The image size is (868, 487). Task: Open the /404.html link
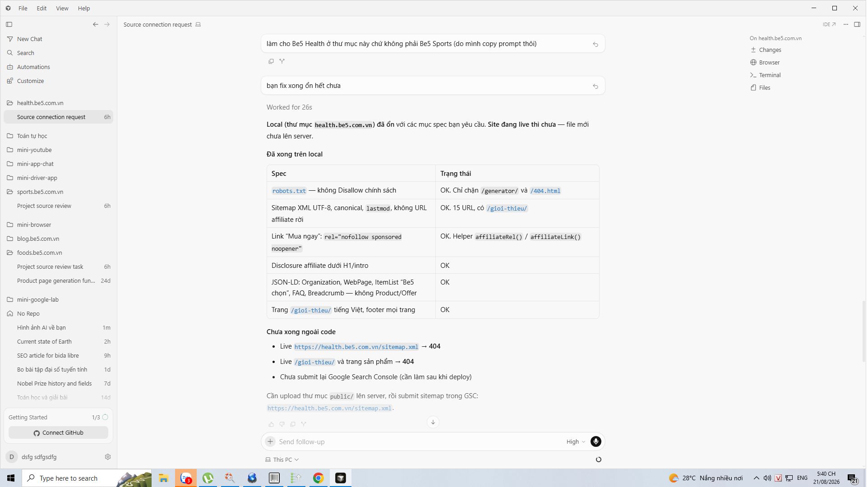coord(545,191)
